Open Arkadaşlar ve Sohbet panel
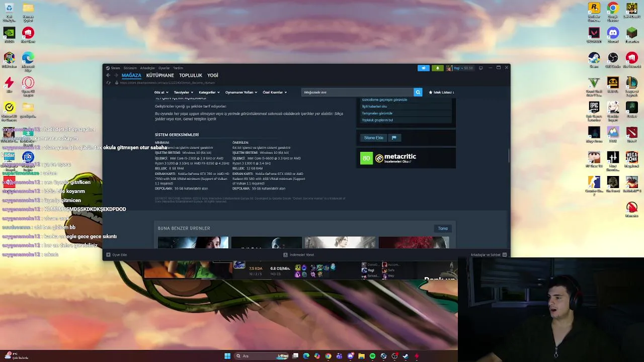Screen dimensions: 644x362 coord(489,255)
